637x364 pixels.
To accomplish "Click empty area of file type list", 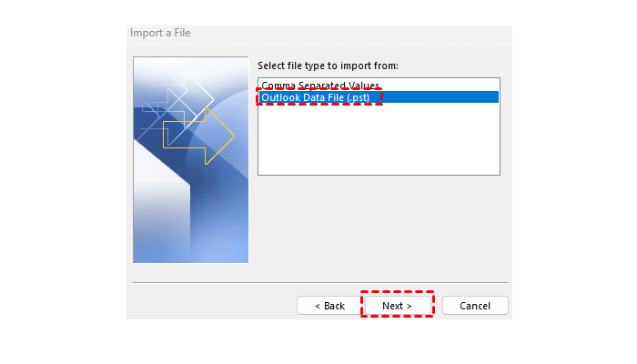I will pos(379,138).
